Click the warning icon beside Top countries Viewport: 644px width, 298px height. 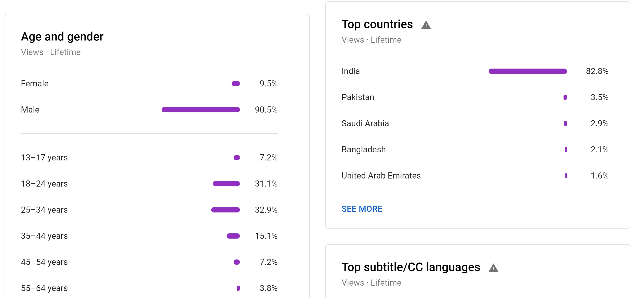coord(426,25)
